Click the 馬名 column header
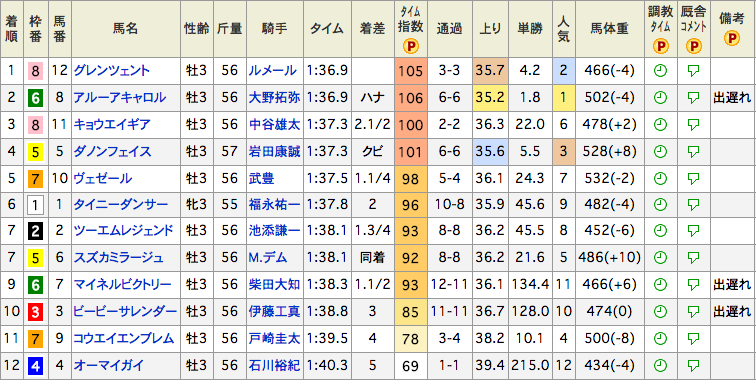This screenshot has width=756, height=380. coord(126,29)
